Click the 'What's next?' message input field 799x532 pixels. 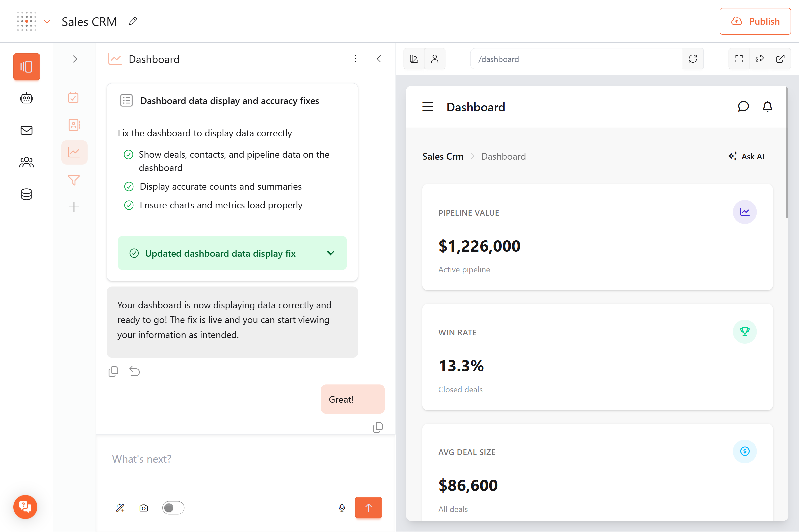point(244,459)
